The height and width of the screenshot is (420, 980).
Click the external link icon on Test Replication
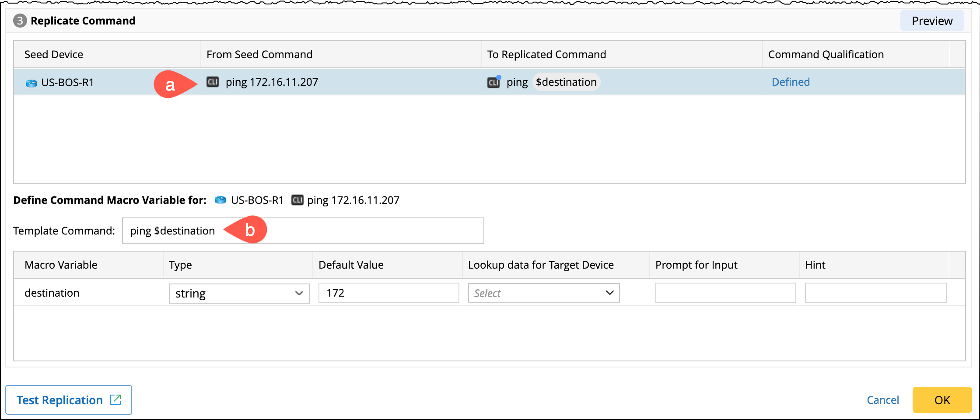point(115,399)
